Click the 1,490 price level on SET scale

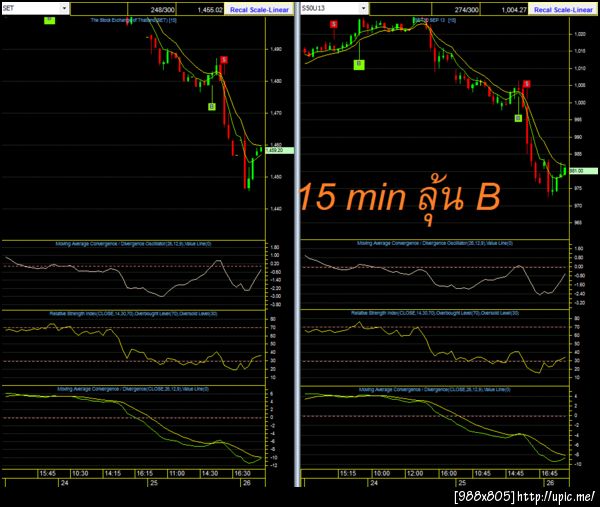click(x=276, y=49)
